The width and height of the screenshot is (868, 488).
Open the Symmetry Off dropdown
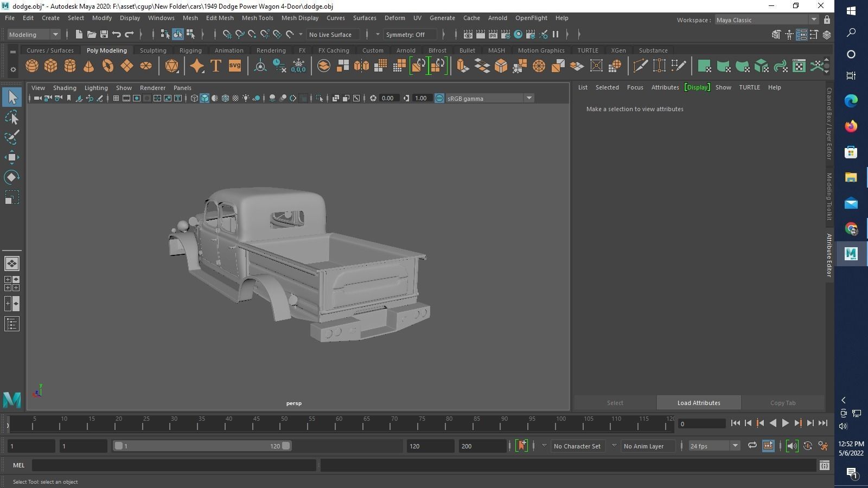pos(410,35)
